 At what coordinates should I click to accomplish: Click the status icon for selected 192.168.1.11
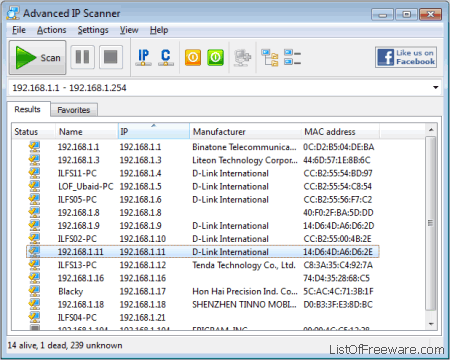[34, 251]
